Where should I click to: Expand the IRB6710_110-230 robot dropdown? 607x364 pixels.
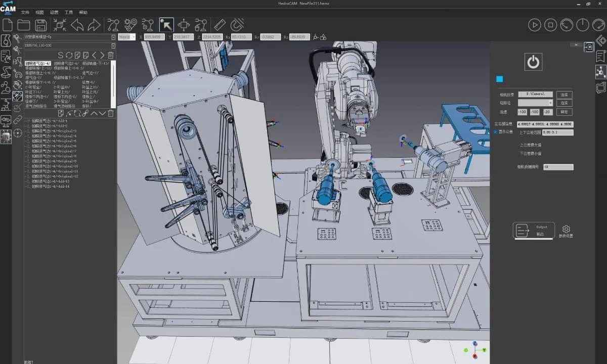click(113, 45)
